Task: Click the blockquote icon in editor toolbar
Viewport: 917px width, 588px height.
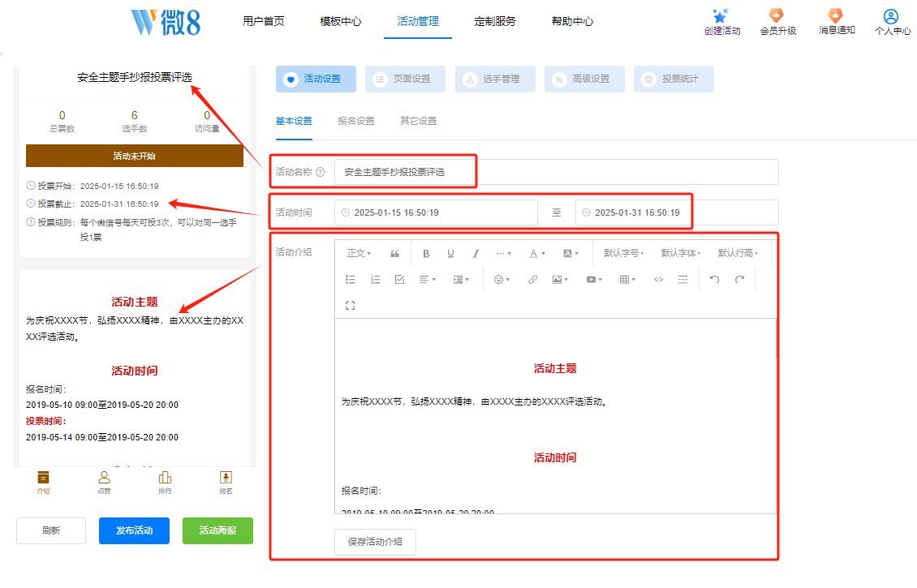Action: (x=394, y=254)
